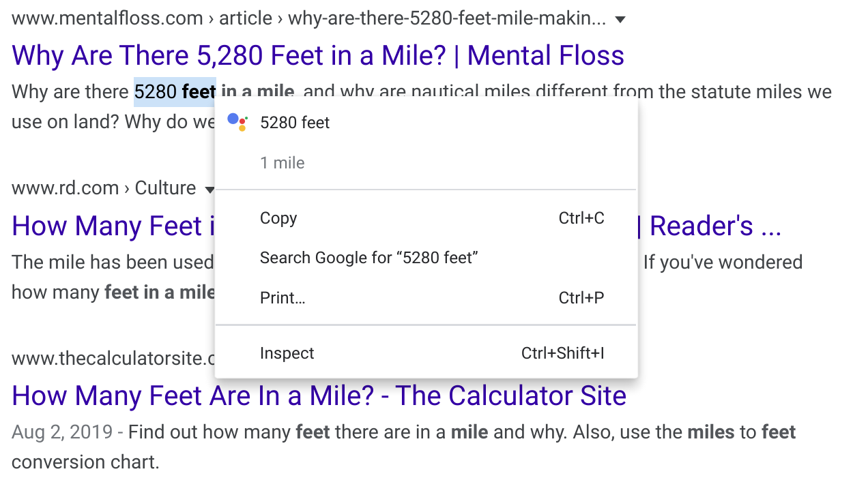Click the www.rd.com breadcrumb URL
The image size is (868, 493).
click(65, 188)
